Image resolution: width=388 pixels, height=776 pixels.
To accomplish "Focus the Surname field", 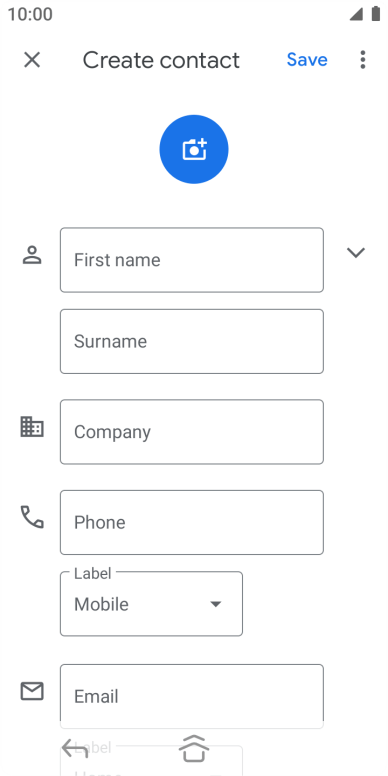I will tap(192, 341).
